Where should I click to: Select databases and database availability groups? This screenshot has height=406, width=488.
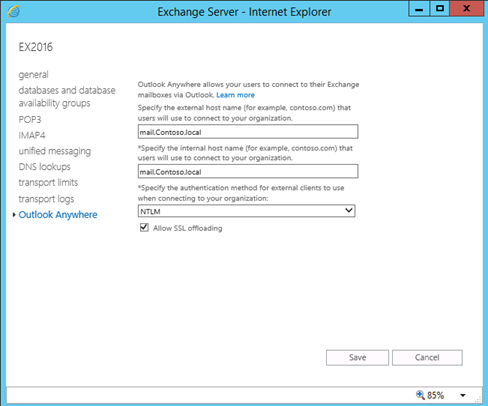pos(67,97)
